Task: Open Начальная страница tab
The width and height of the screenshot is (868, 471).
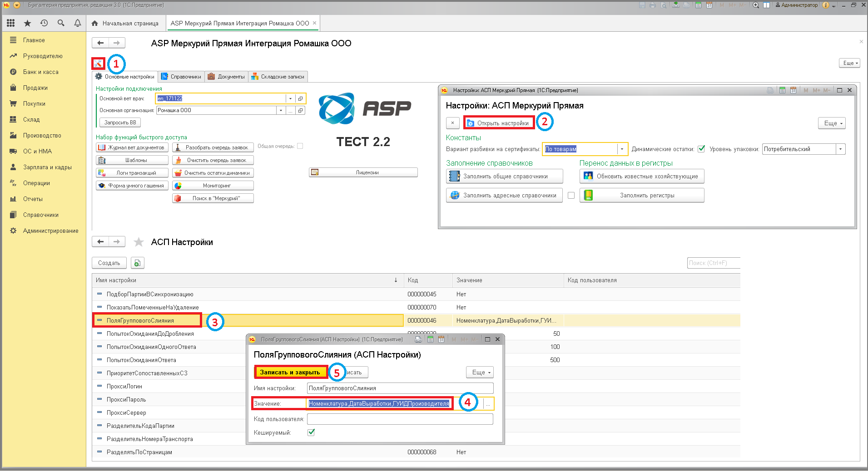Action: [x=125, y=23]
